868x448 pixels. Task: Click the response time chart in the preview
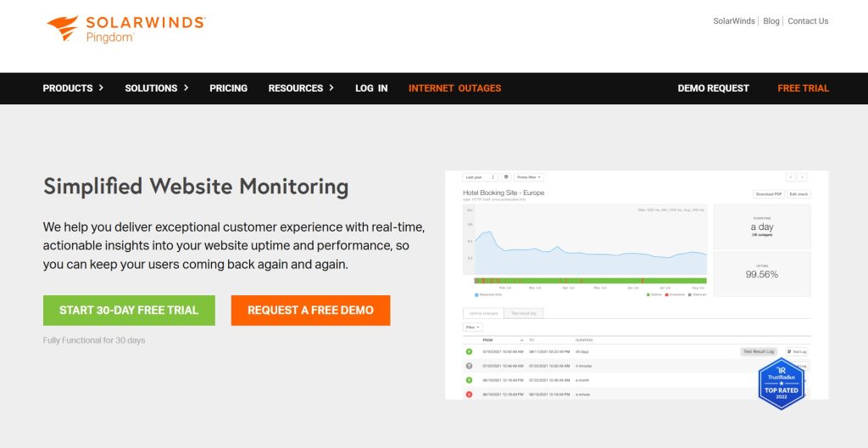click(585, 239)
